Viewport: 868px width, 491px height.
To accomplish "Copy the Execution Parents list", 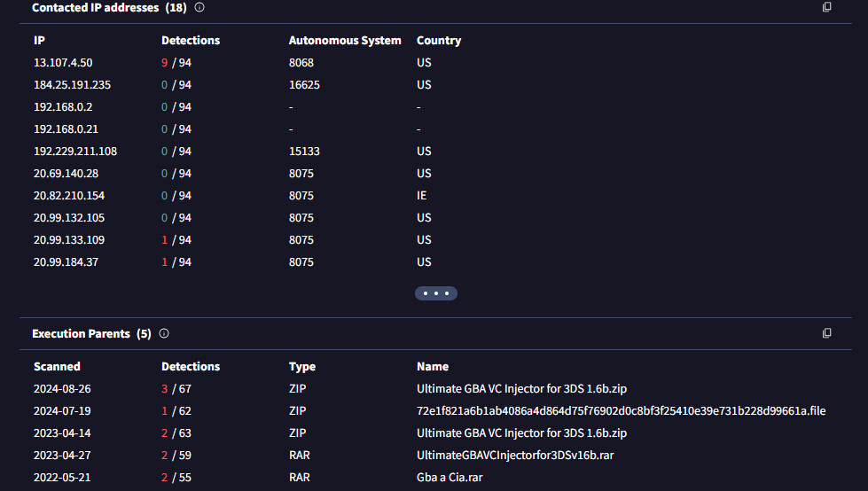I will [x=826, y=332].
